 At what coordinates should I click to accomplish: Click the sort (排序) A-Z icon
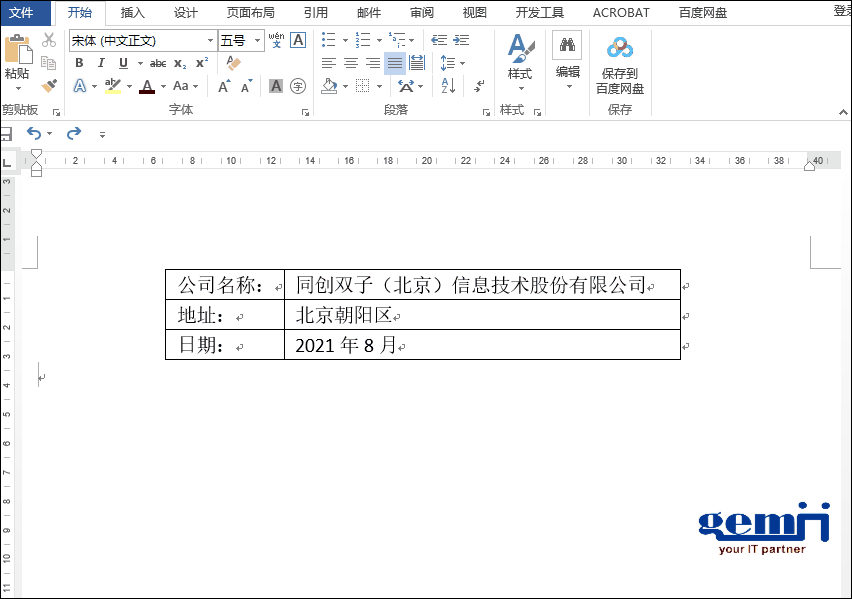[448, 86]
